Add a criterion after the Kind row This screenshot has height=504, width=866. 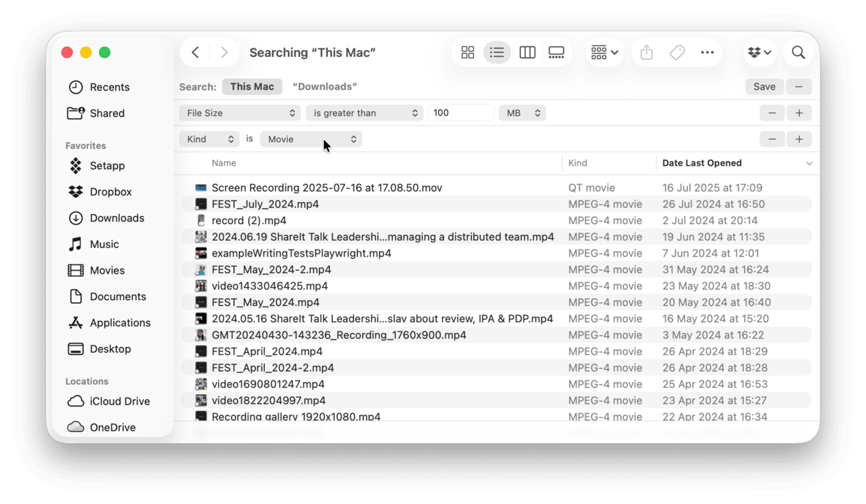pyautogui.click(x=799, y=139)
